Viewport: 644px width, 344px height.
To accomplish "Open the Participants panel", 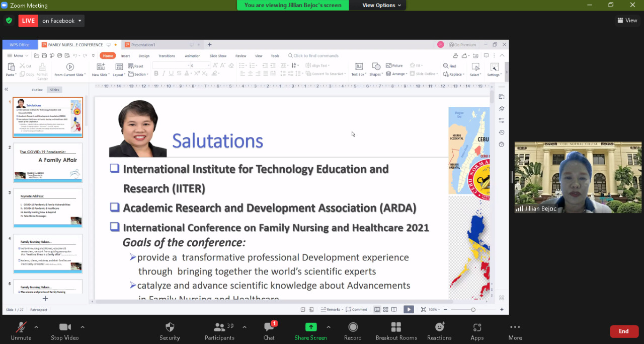I will (x=219, y=331).
